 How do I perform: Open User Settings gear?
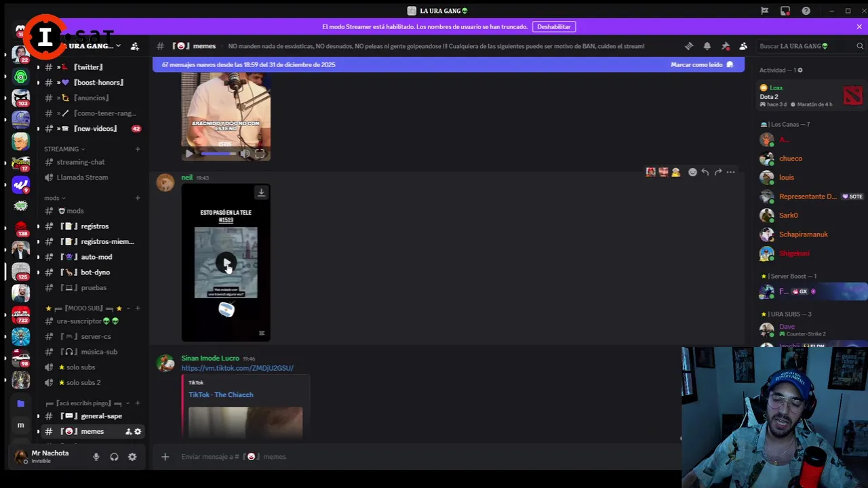132,457
